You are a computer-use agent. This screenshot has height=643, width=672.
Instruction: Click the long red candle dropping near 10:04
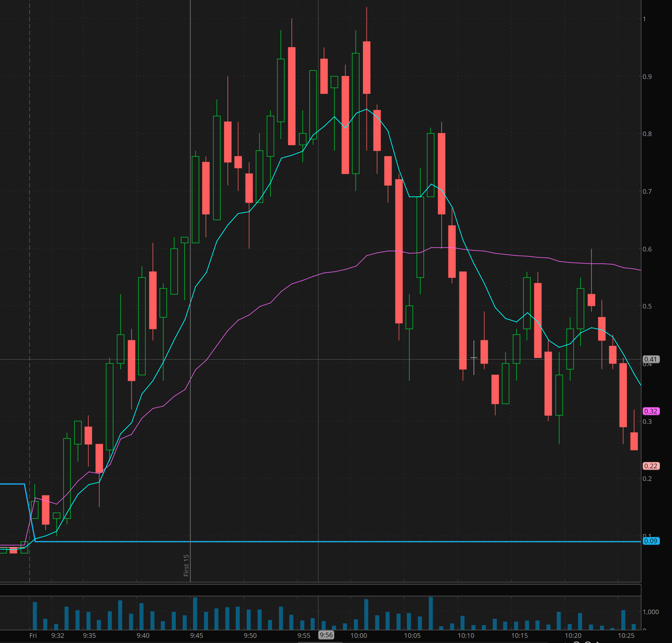coord(399,251)
